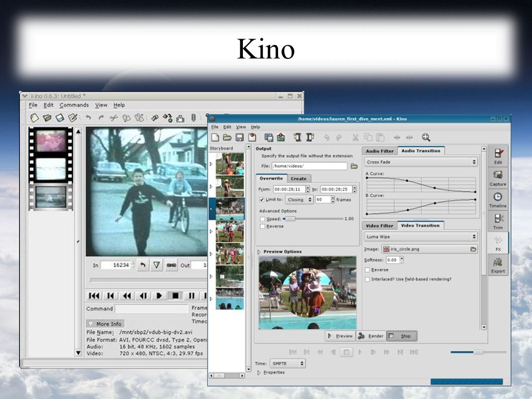This screenshot has height=399, width=532.
Task: Click the scrub bar under the back window's In field
Action: tap(149, 280)
